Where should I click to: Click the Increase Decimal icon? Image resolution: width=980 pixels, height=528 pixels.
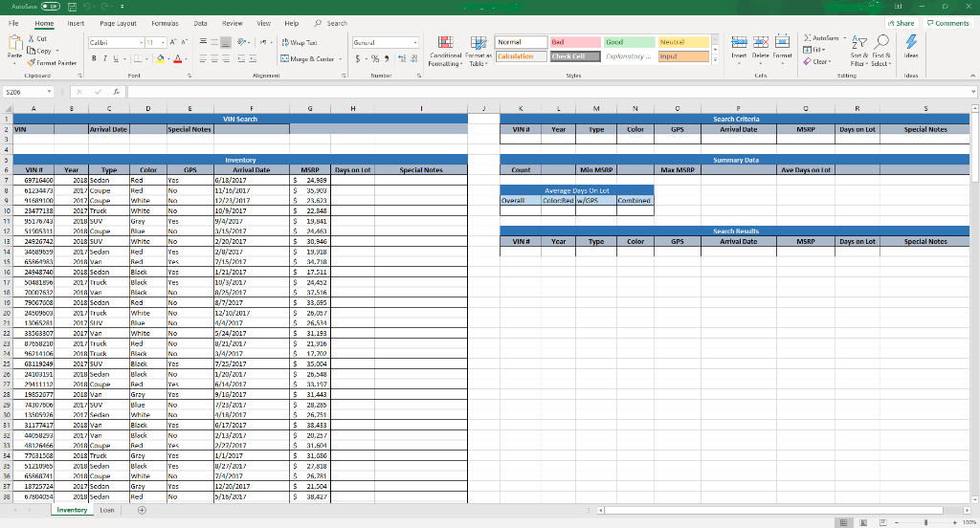(401, 58)
